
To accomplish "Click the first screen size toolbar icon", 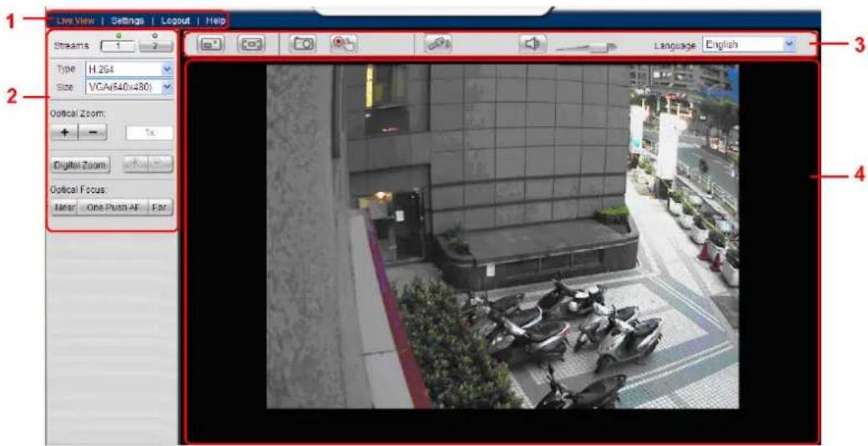I will click(211, 44).
